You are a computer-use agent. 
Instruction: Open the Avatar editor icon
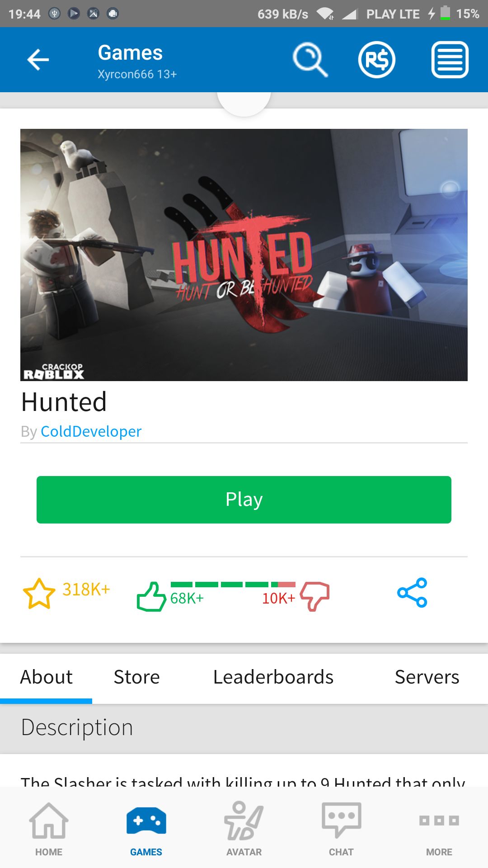click(244, 829)
